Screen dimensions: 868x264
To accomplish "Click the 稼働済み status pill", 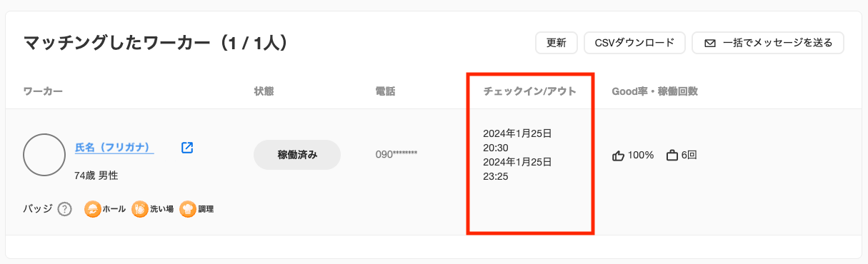I will (x=297, y=154).
